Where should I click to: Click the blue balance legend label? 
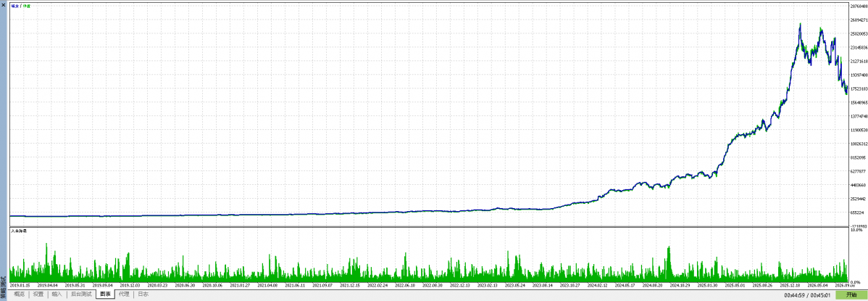click(14, 6)
